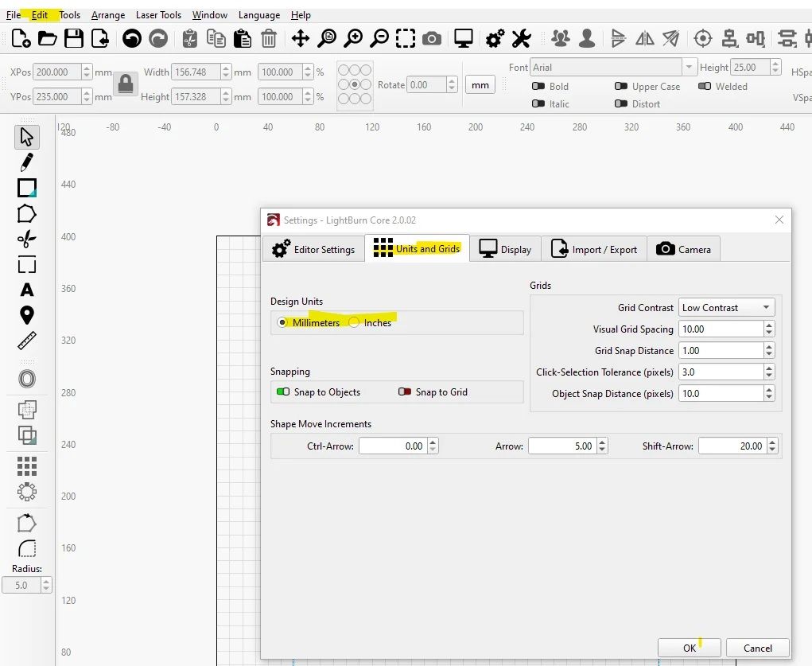Adjust Shift-Arrow increment spinner arrows
The height and width of the screenshot is (666, 812).
point(773,446)
